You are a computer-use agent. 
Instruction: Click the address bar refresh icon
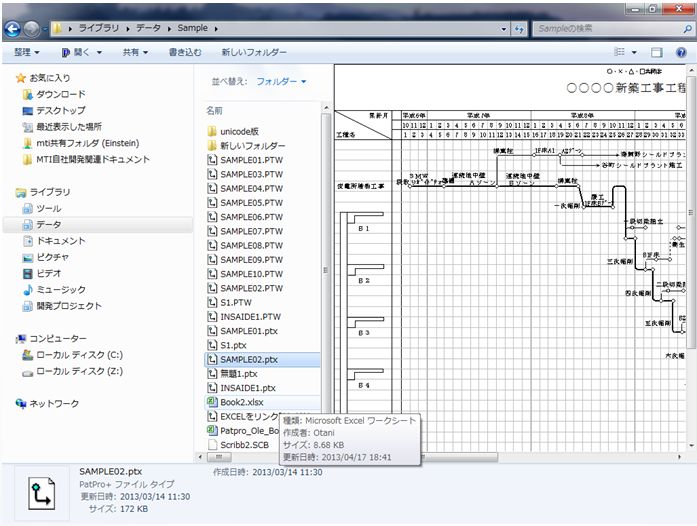pos(519,29)
